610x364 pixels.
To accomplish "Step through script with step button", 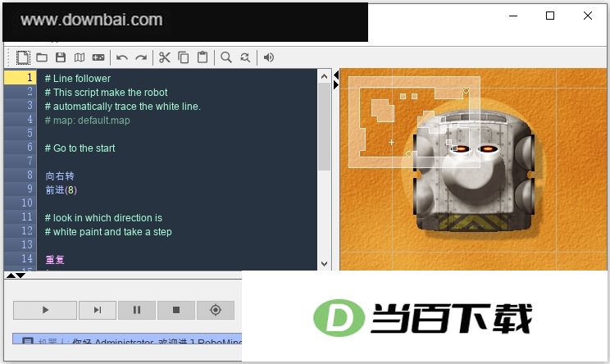I will point(98,310).
